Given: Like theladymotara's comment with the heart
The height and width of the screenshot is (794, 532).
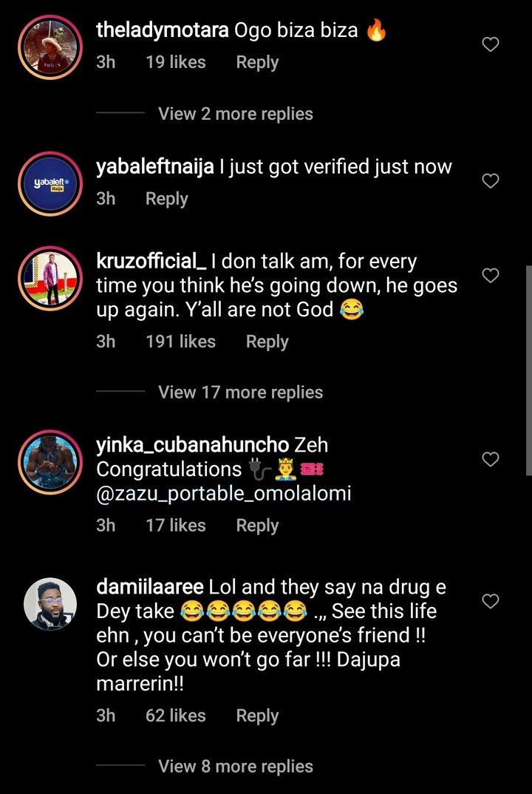Looking at the screenshot, I should [x=490, y=45].
